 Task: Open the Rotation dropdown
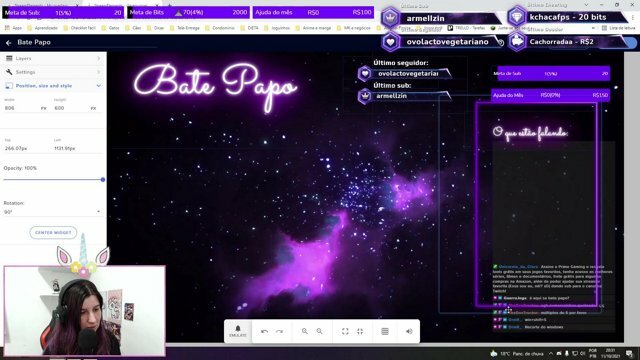click(x=52, y=212)
